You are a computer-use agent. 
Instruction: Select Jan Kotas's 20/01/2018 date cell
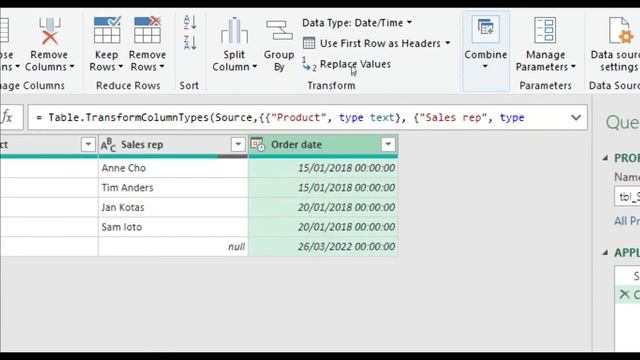point(323,207)
